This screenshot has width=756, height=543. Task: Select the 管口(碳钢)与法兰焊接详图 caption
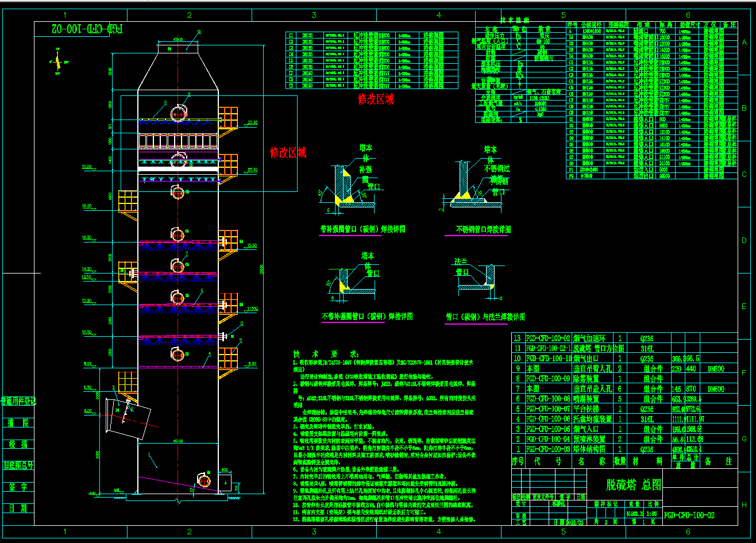click(485, 317)
